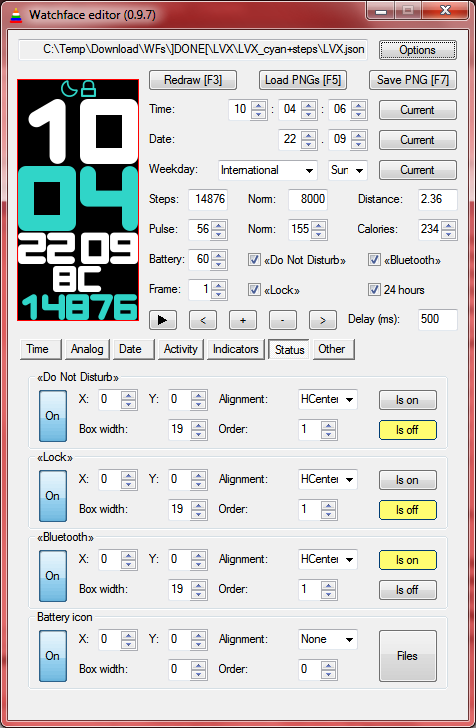Click the Watchface editor title bar icon

point(16,15)
